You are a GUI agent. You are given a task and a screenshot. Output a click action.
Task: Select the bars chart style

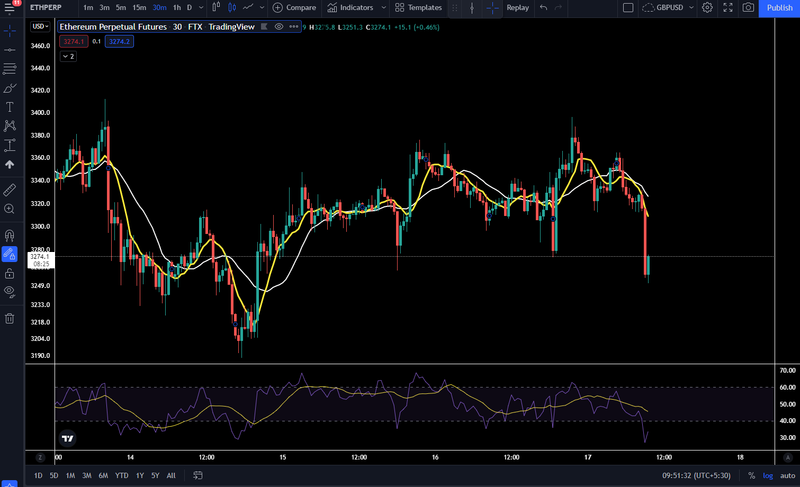click(216, 8)
